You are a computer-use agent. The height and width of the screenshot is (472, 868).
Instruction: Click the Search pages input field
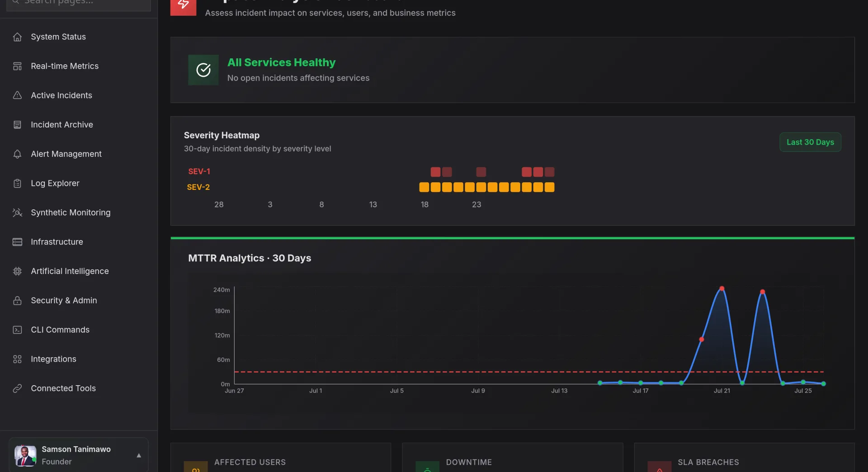[x=79, y=4]
